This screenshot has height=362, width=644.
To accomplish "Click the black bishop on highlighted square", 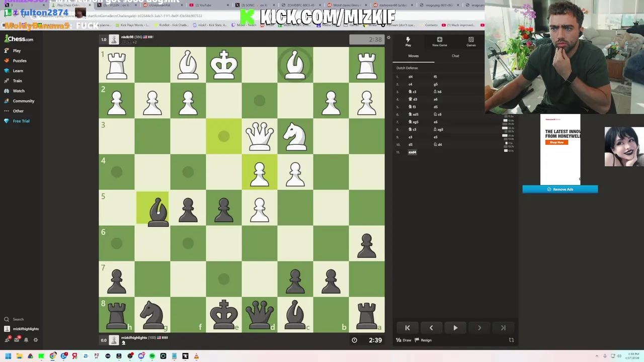I will tap(158, 211).
